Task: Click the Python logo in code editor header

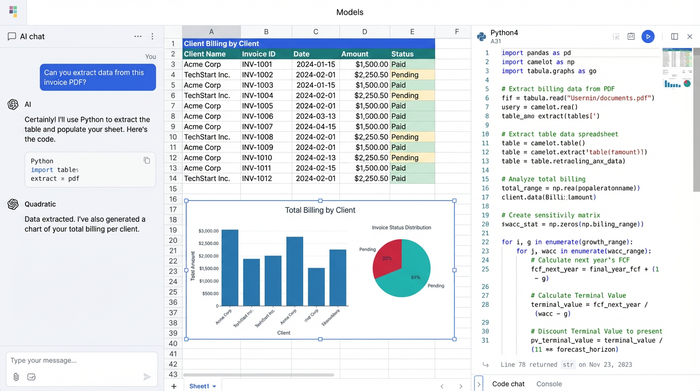Action: pyautogui.click(x=481, y=37)
